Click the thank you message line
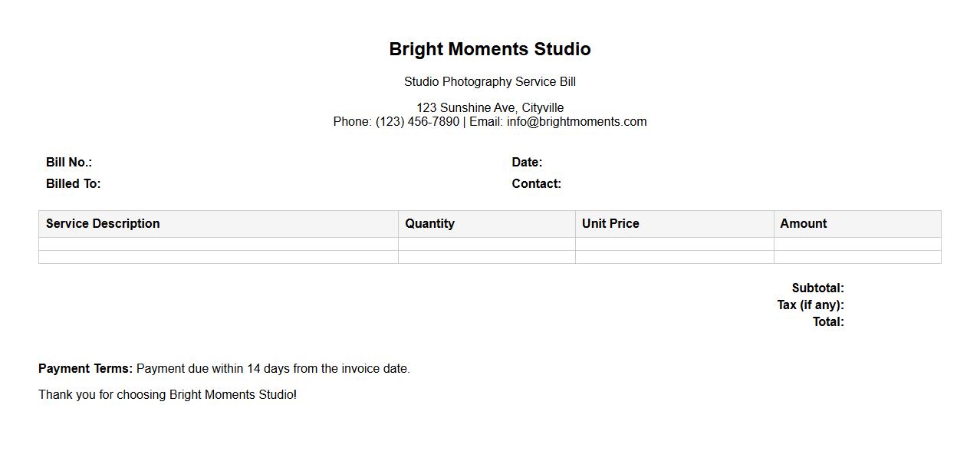This screenshot has width=980, height=461. click(x=167, y=395)
